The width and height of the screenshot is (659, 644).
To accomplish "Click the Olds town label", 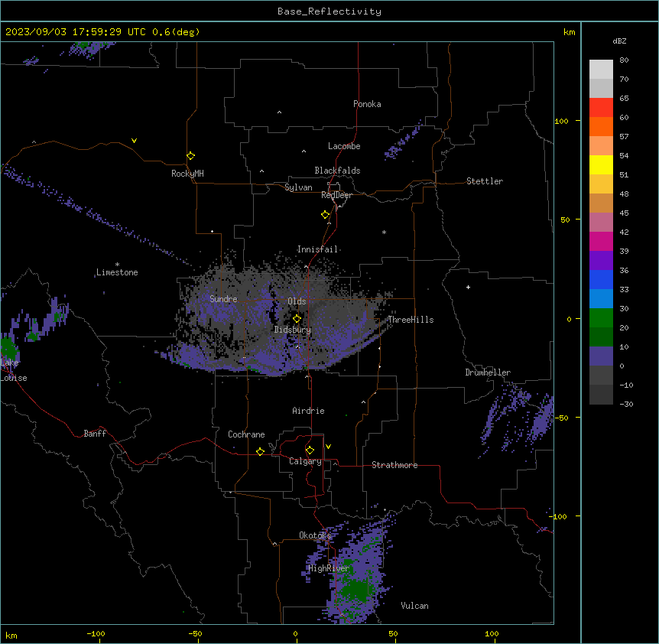I will pos(297,301).
